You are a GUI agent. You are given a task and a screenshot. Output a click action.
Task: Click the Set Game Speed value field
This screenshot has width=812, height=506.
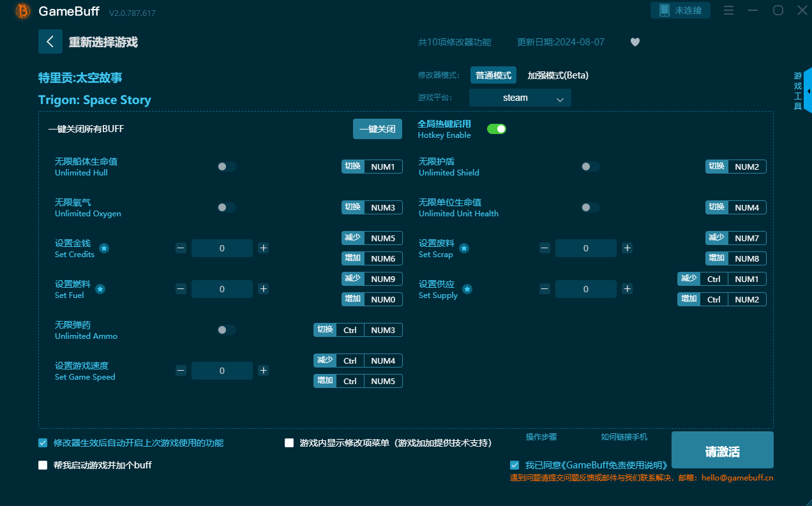[x=222, y=371]
